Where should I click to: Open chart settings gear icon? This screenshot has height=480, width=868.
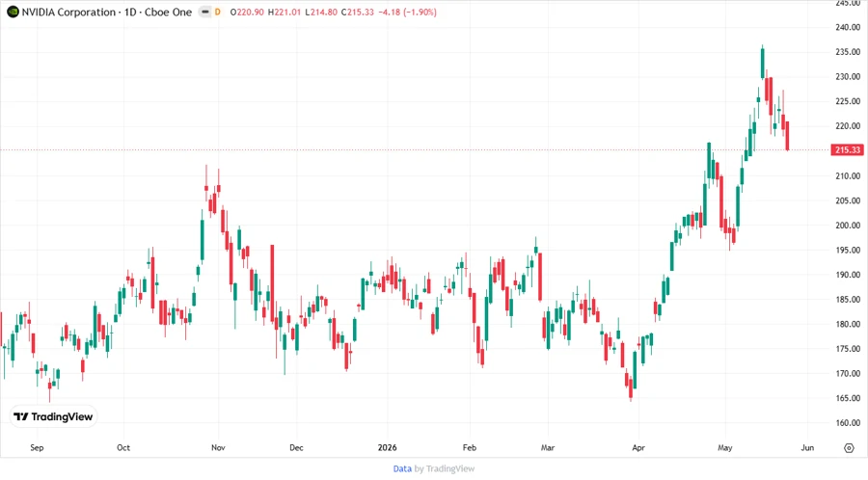tap(849, 448)
